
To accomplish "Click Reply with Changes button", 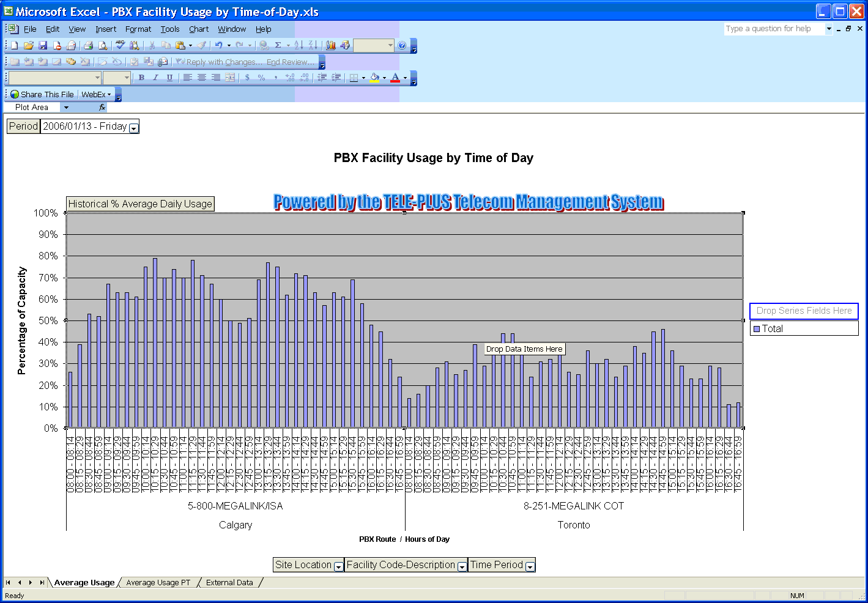I will pyautogui.click(x=219, y=62).
